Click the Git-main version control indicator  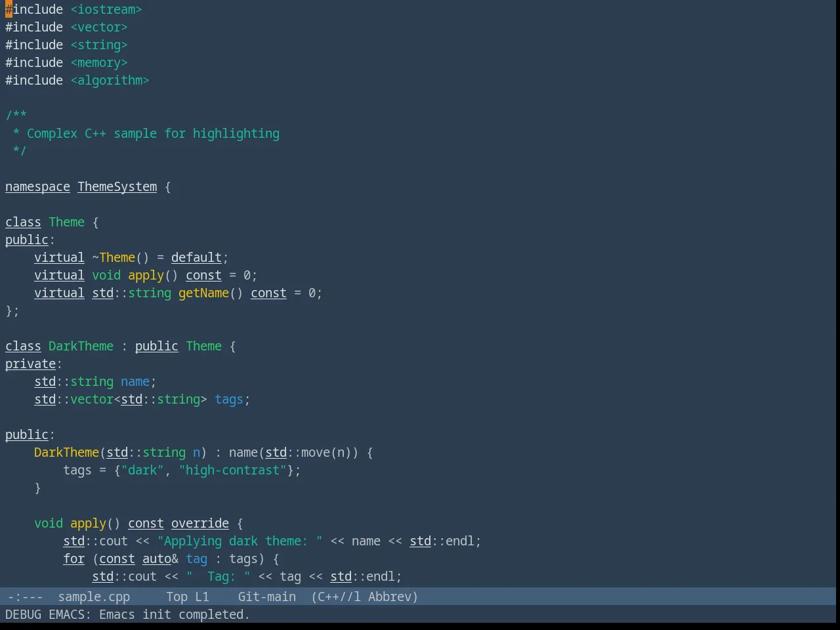pyautogui.click(x=266, y=597)
